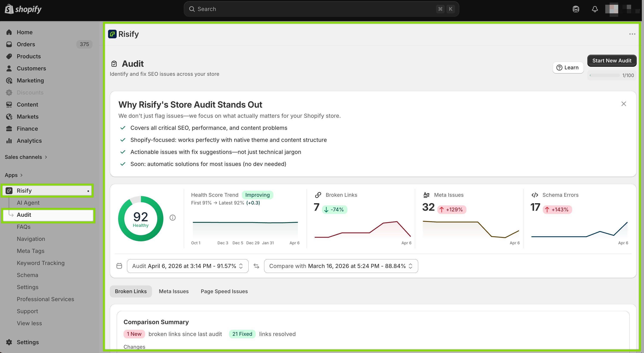Click the 92 Healthy score ring

point(141,219)
